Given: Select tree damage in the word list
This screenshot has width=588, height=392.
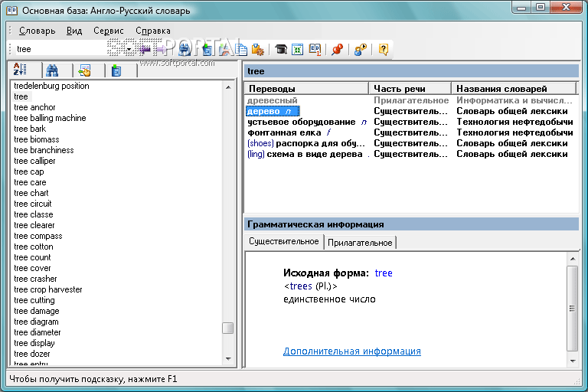Looking at the screenshot, I should (37, 311).
